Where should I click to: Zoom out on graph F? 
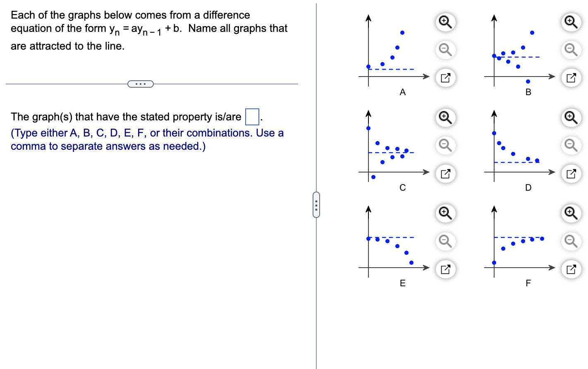tap(571, 241)
